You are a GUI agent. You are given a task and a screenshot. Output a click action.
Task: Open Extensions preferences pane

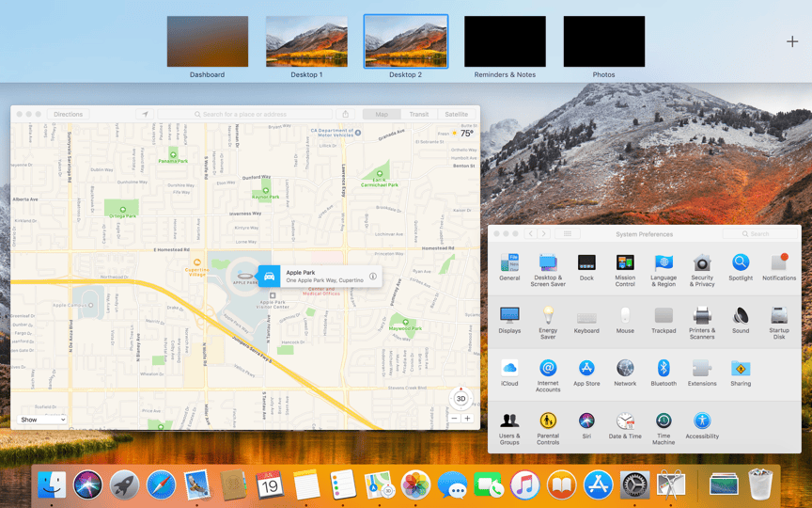pyautogui.click(x=702, y=373)
